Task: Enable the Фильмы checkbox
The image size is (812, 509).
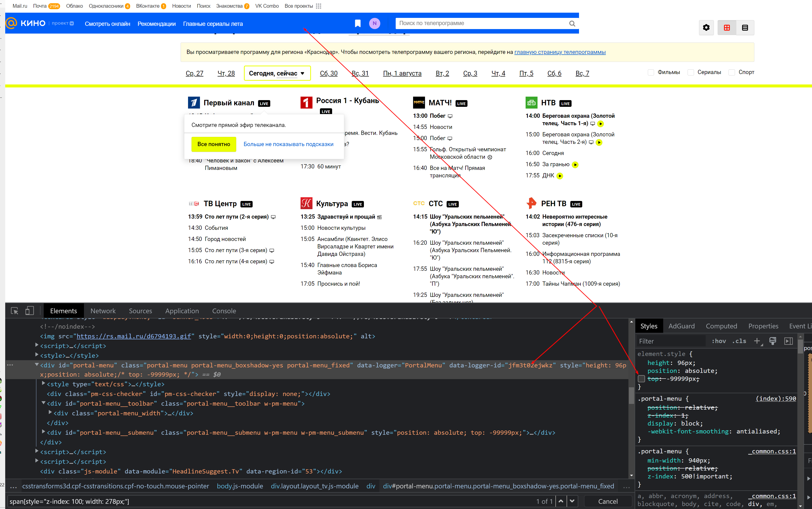Action: [651, 72]
